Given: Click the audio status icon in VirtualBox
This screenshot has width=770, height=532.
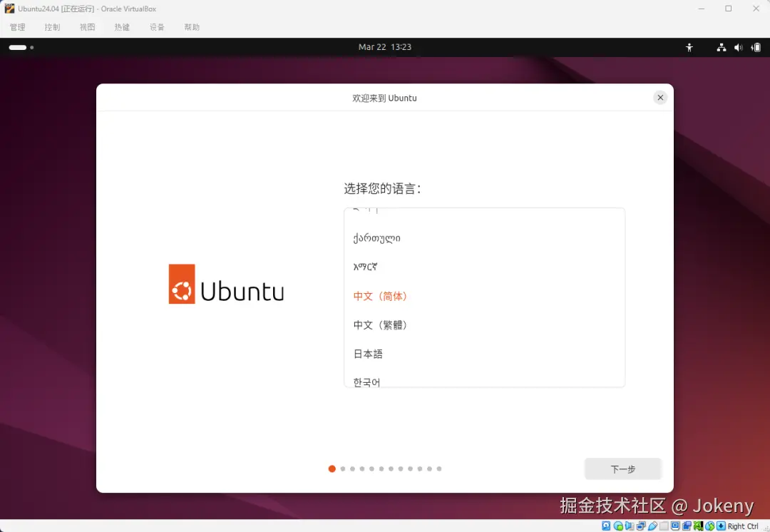Looking at the screenshot, I should (630, 526).
